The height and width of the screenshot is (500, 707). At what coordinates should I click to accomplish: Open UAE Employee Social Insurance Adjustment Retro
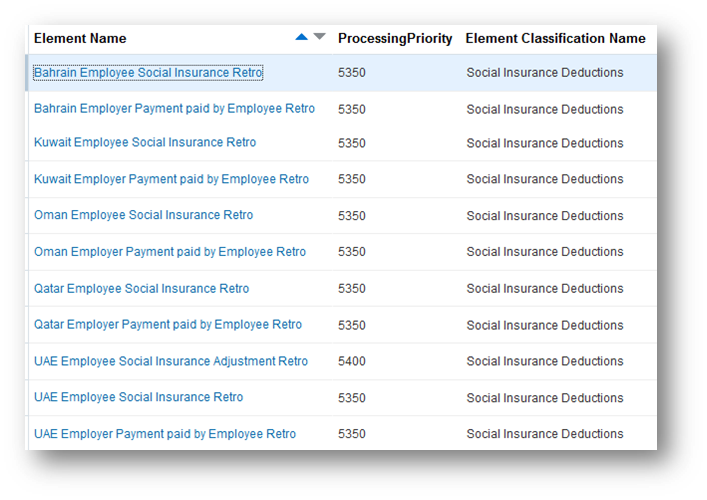point(171,362)
